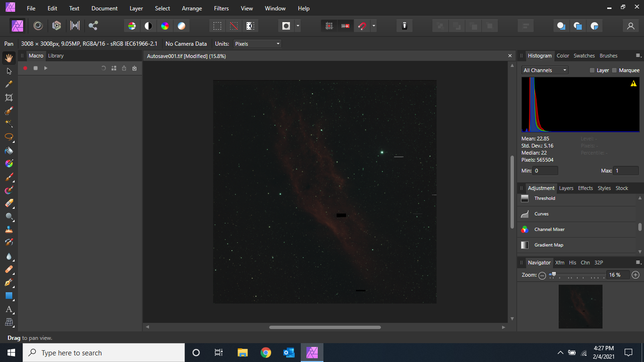Open the snapping options dropdown arrow
Screen dimensions: 644x362
(x=373, y=25)
